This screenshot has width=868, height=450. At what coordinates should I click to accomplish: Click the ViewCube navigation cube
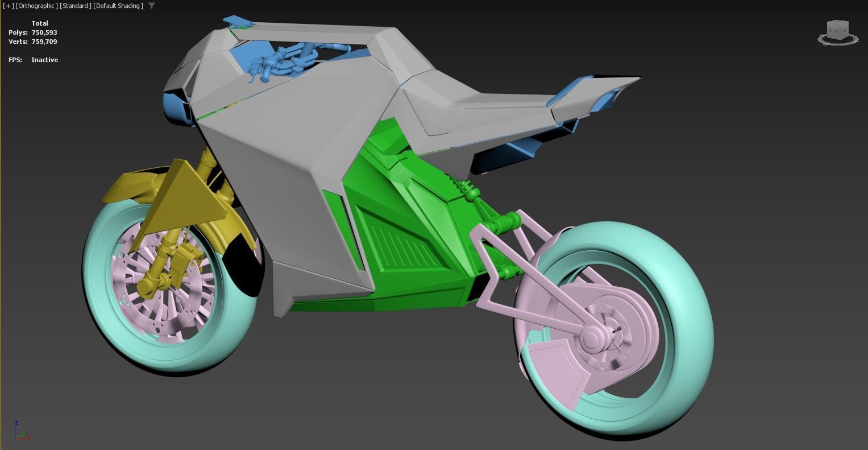tap(838, 32)
